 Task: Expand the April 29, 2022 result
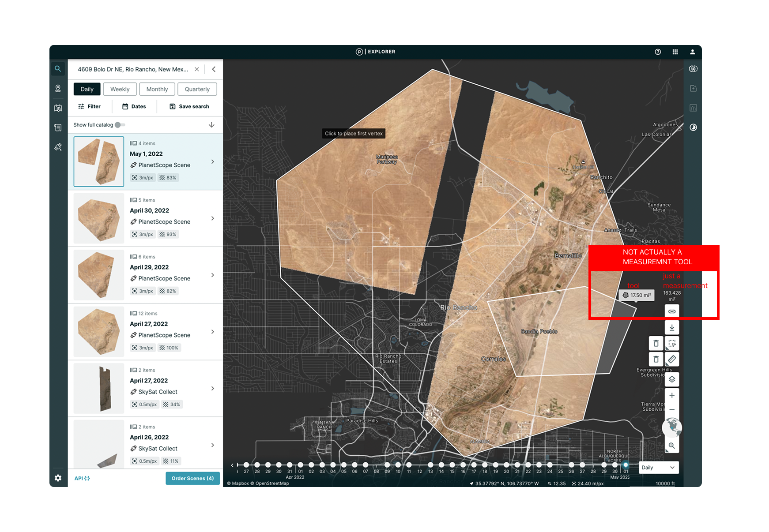click(213, 275)
